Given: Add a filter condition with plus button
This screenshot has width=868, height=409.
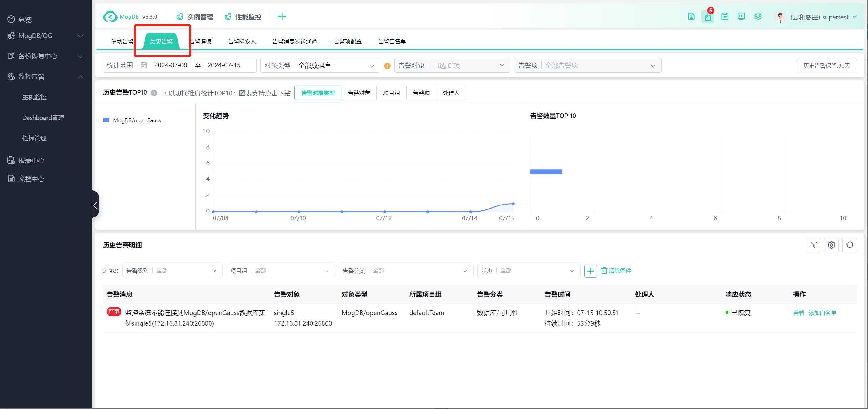Looking at the screenshot, I should click(590, 271).
